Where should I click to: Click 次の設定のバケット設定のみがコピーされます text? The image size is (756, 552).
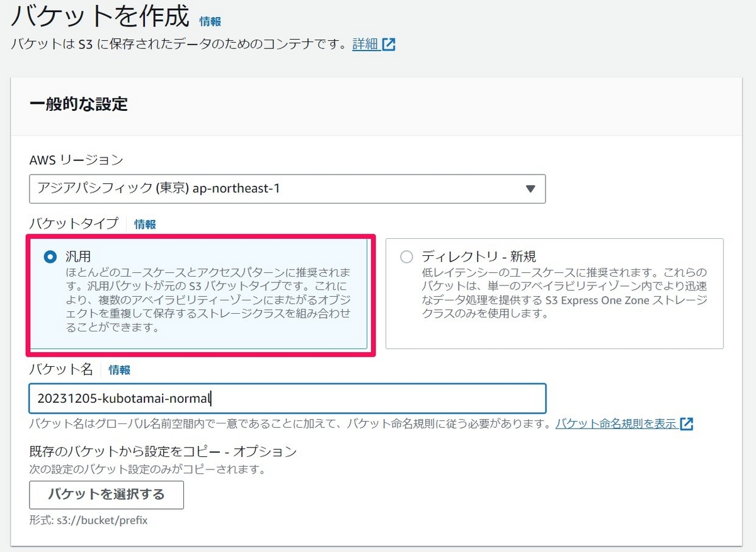(x=147, y=469)
